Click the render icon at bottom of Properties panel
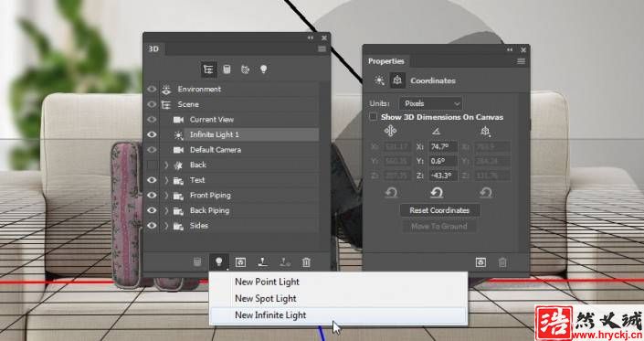The image size is (644, 341). tap(481, 262)
